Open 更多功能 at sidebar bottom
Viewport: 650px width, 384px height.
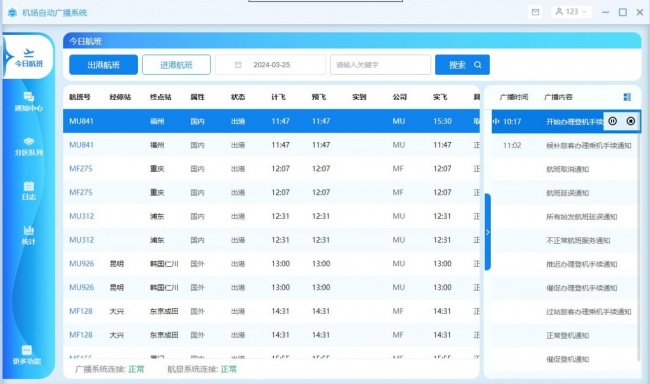[x=27, y=355]
